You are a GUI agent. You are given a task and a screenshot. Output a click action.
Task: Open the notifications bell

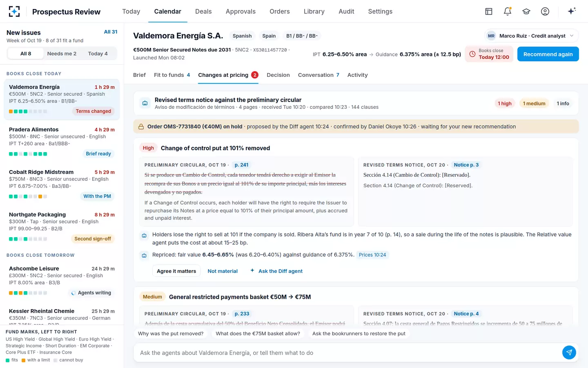(x=508, y=11)
